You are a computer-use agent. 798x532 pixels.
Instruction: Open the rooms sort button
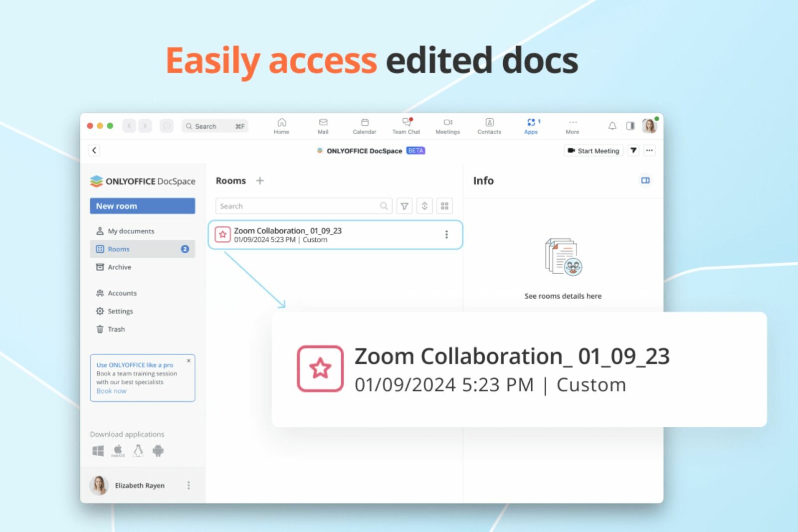pos(424,206)
